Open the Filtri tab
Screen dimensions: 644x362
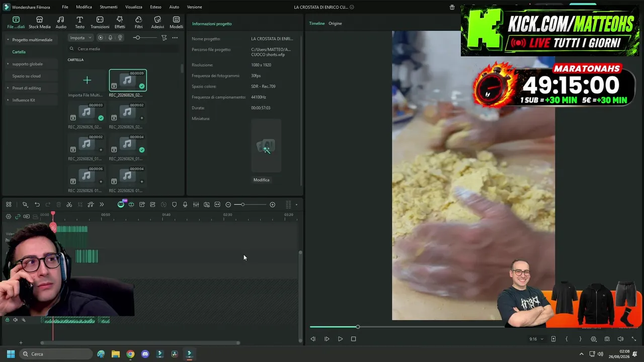coord(138,23)
